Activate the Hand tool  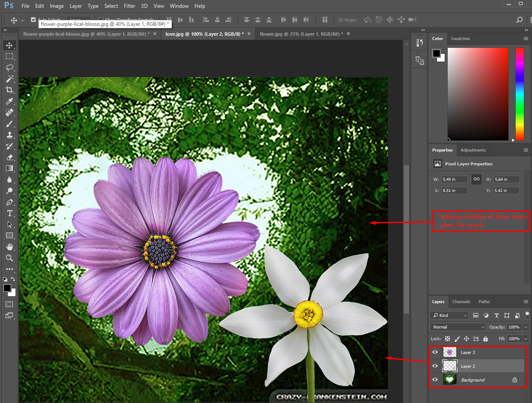(10, 246)
